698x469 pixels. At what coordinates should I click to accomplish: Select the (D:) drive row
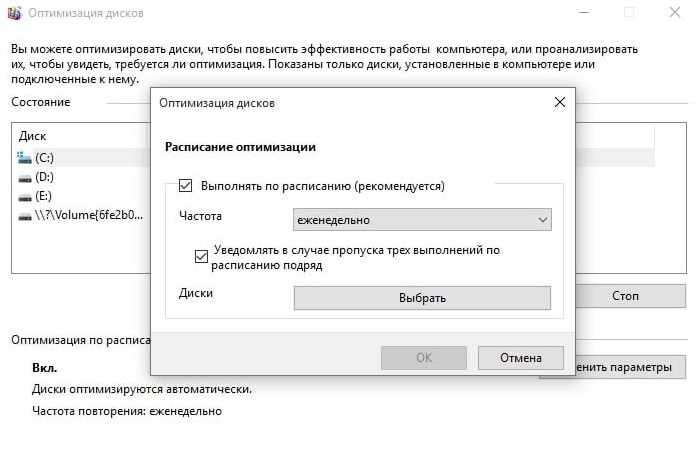point(80,177)
